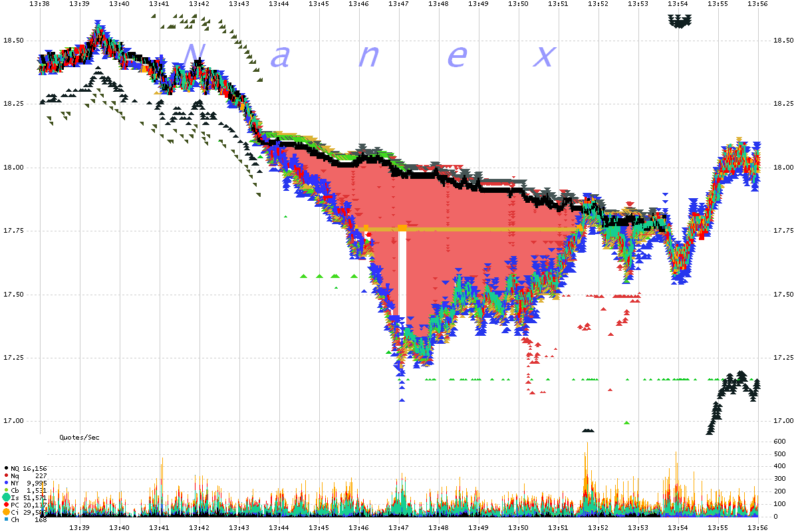Click the 600 value on quotes axis
The height and width of the screenshot is (532, 798).
776,442
